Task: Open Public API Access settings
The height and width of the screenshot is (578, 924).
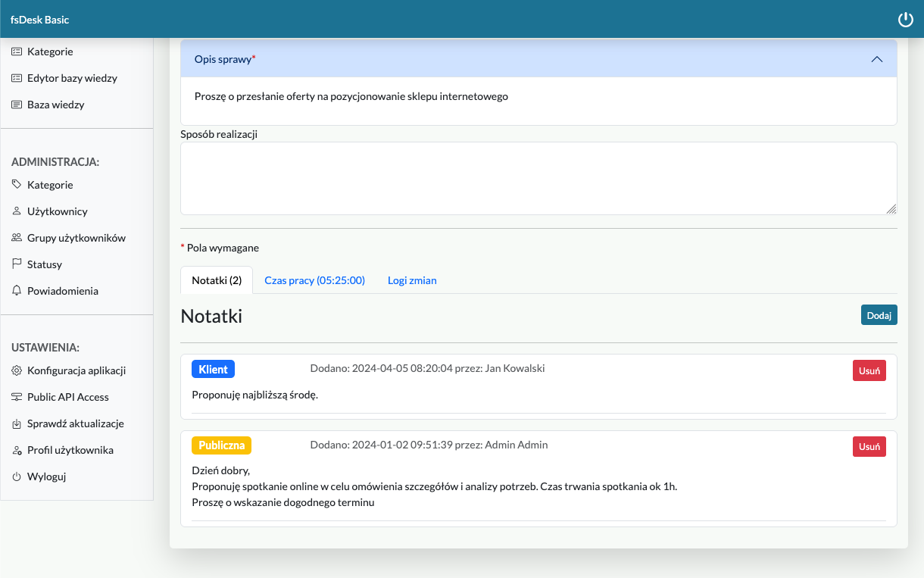Action: point(67,397)
